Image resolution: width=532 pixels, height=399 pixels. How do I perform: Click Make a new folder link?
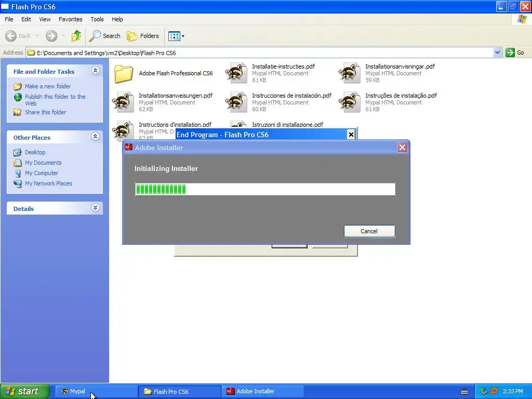tap(48, 86)
